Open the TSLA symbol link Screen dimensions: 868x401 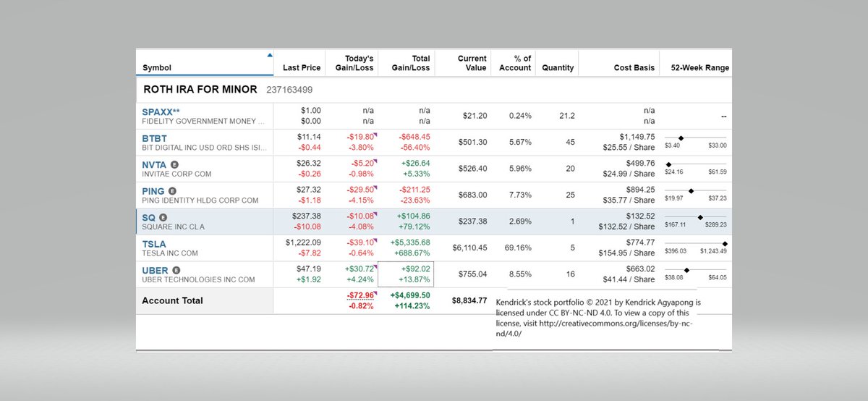154,244
